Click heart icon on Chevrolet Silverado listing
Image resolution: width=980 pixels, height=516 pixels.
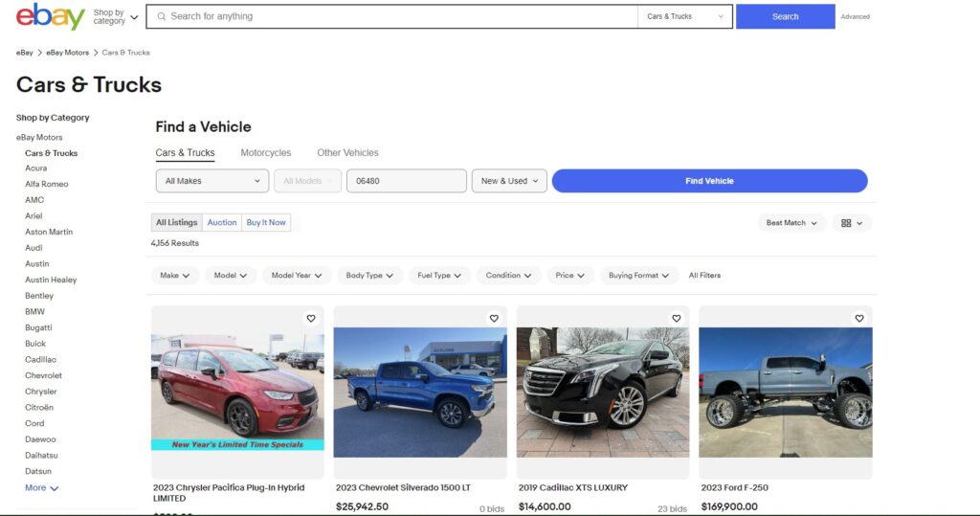494,318
